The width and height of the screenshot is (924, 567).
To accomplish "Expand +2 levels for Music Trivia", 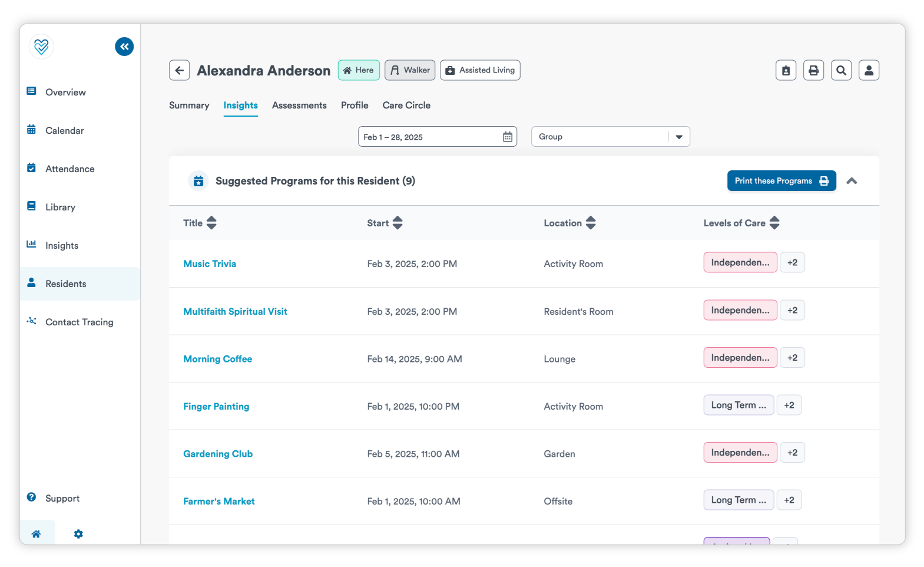I will coord(793,263).
